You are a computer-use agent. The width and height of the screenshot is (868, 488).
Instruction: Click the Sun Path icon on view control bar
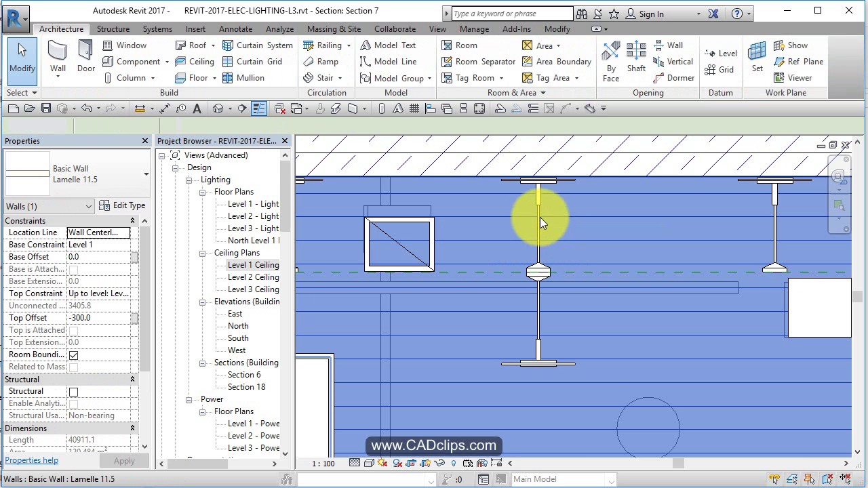[x=382, y=463]
